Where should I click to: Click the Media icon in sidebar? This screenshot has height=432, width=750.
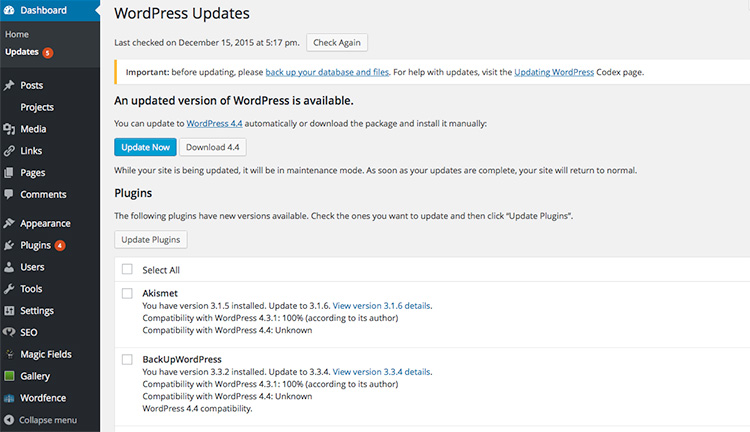[9, 129]
